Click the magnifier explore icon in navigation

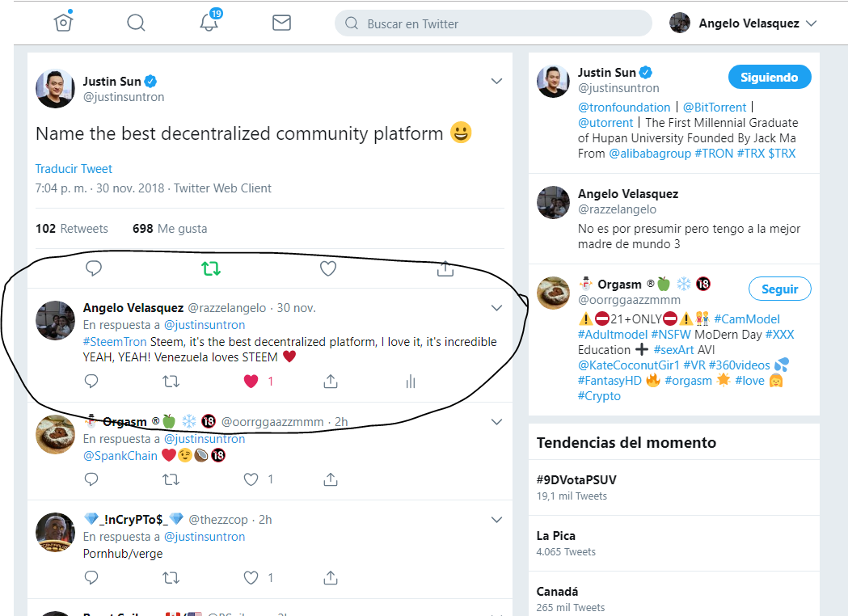point(136,23)
